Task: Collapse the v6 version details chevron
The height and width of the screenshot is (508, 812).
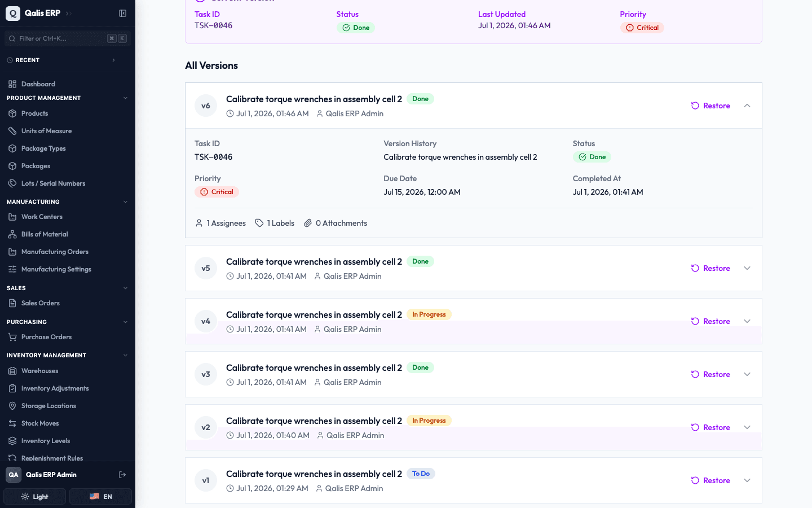Action: tap(747, 106)
